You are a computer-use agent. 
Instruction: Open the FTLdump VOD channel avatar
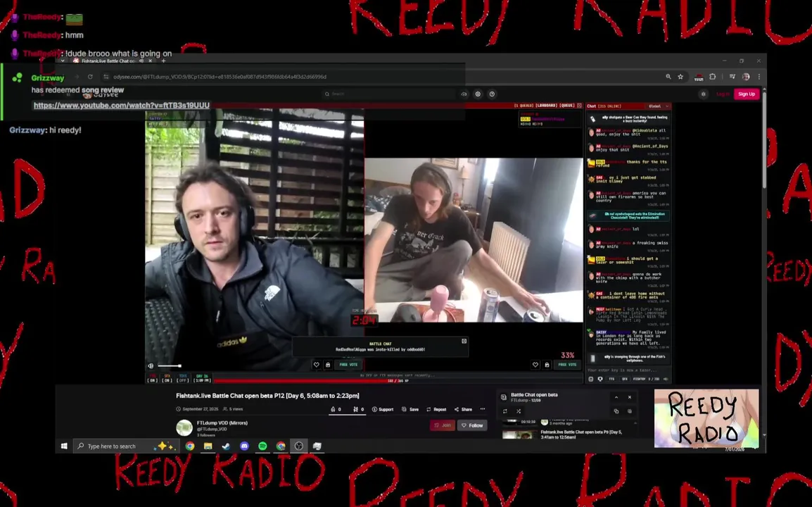pyautogui.click(x=184, y=427)
